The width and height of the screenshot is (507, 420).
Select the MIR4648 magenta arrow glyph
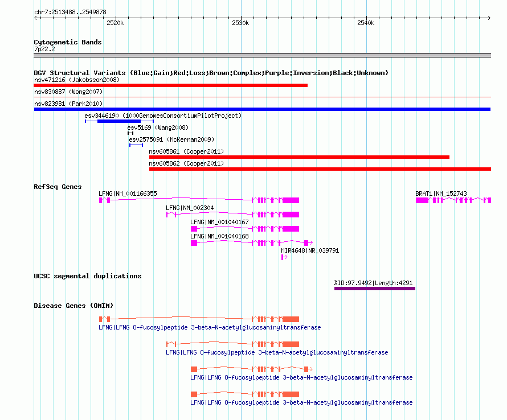coord(284,257)
